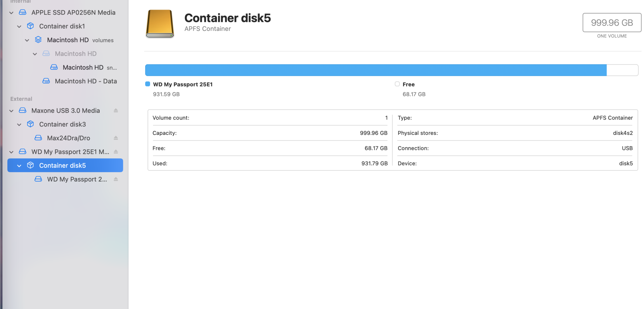The width and height of the screenshot is (644, 309).
Task: Click the External section header in the sidebar
Action: [21, 99]
